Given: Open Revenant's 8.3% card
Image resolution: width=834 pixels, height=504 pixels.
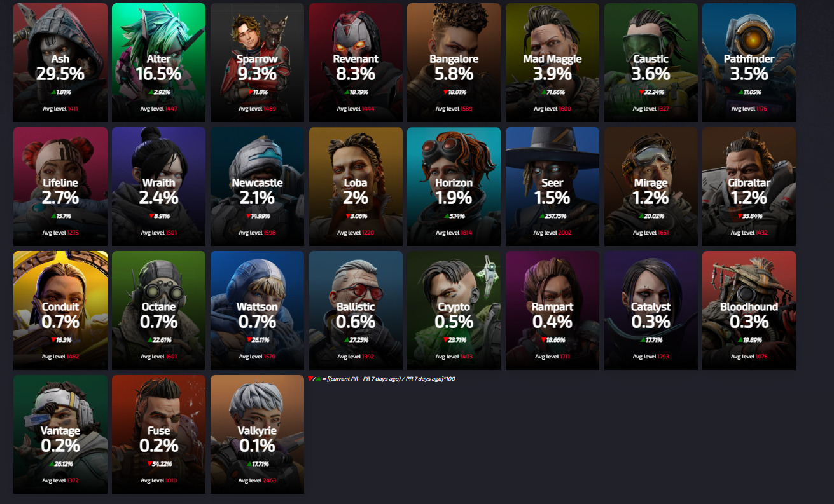Looking at the screenshot, I should tap(356, 62).
